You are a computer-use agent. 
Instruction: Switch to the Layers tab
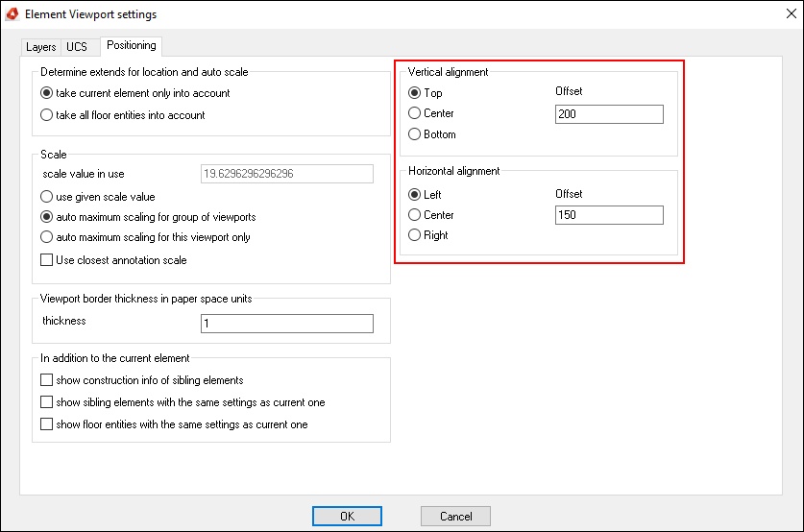coord(40,47)
